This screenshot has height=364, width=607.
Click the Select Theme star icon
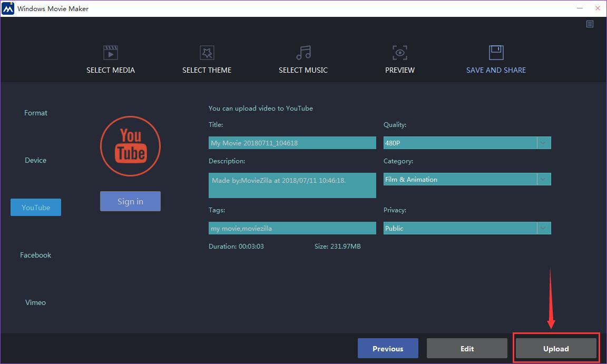[207, 53]
